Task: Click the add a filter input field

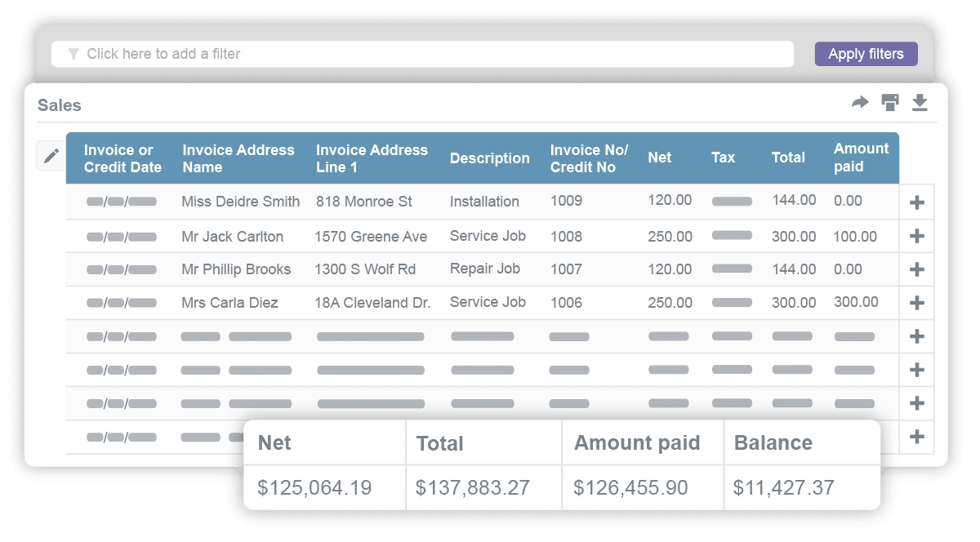Action: [425, 54]
